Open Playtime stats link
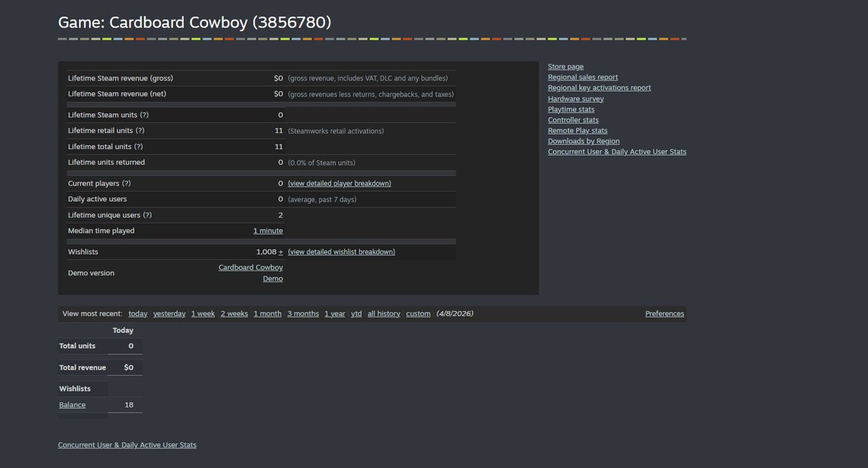This screenshot has width=868, height=468. coord(570,109)
